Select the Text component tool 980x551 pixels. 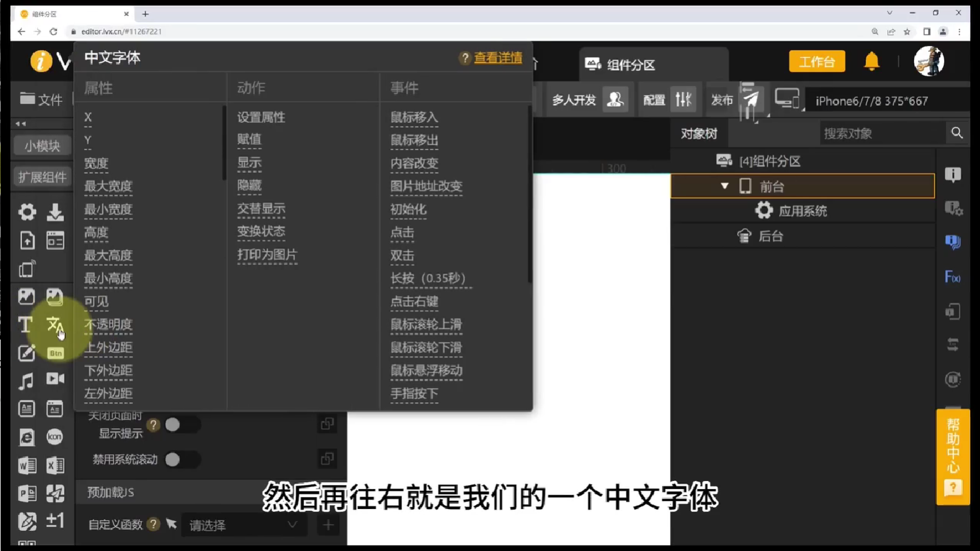point(25,325)
